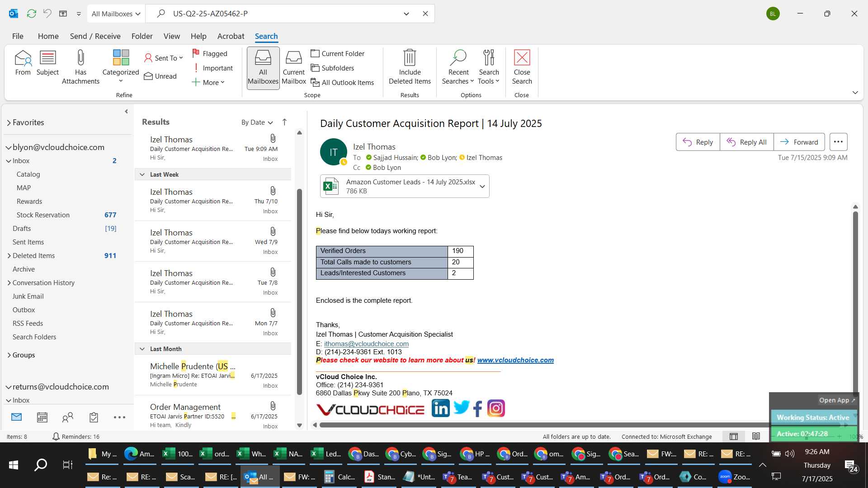
Task: Set scope to All Mailboxes
Action: pyautogui.click(x=263, y=68)
